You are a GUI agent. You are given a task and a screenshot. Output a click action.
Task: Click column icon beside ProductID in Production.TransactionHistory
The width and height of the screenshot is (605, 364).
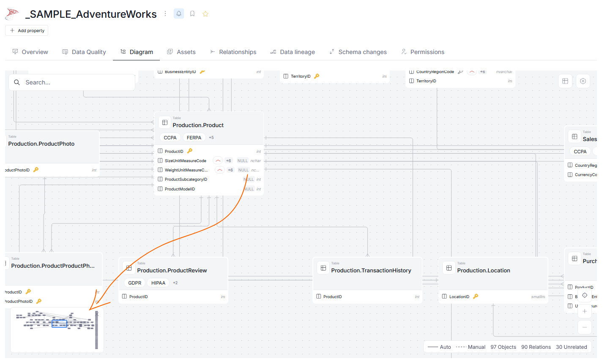pyautogui.click(x=319, y=296)
